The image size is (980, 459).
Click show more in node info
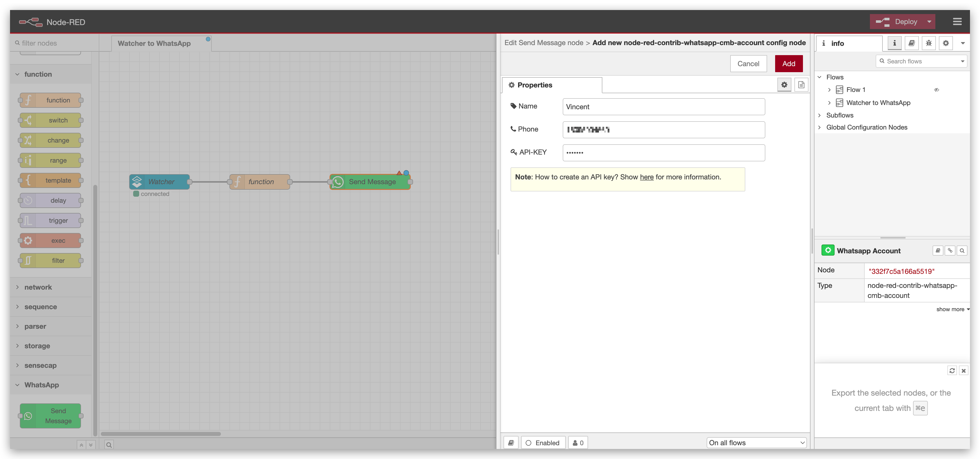(x=953, y=309)
